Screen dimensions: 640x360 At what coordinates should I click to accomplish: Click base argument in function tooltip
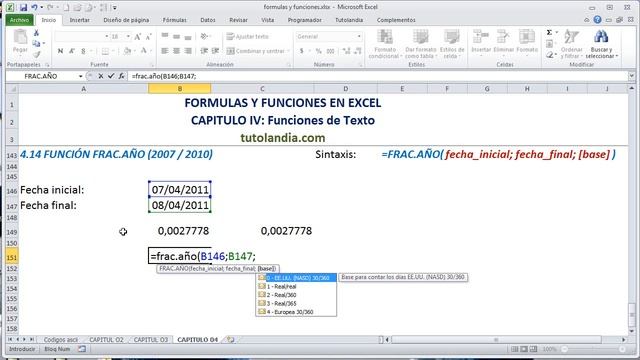[267, 269]
